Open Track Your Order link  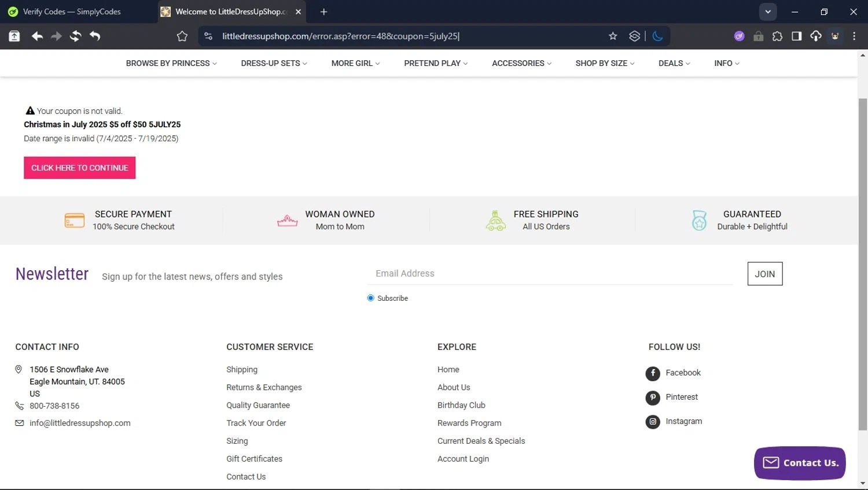pos(256,423)
